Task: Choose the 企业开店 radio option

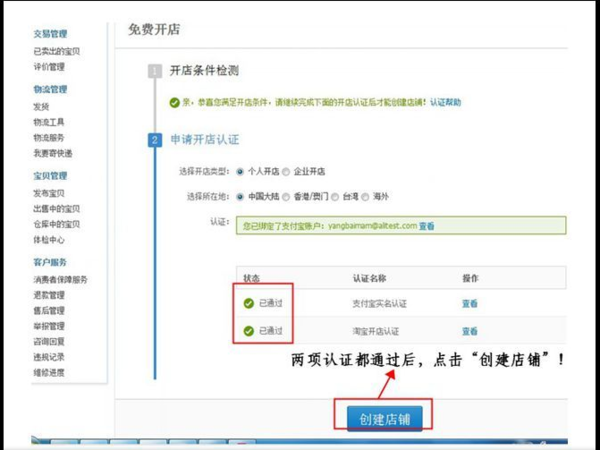Action: coord(286,172)
